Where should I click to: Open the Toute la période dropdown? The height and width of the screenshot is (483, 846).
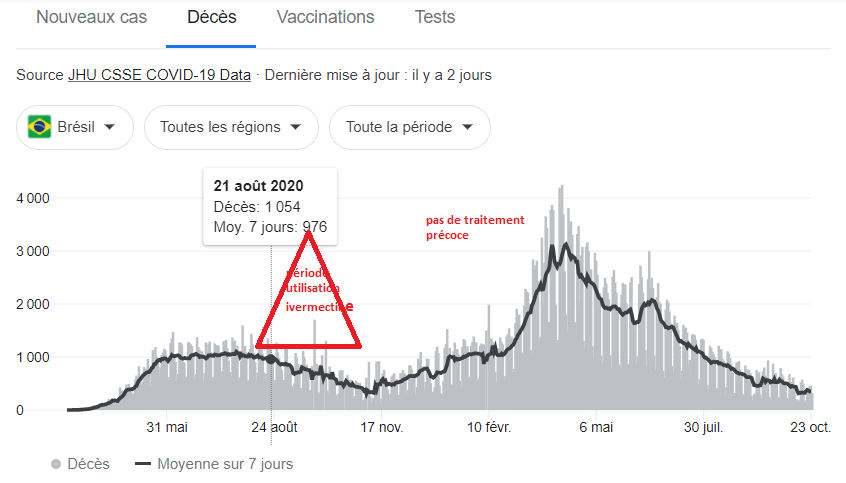click(x=409, y=127)
